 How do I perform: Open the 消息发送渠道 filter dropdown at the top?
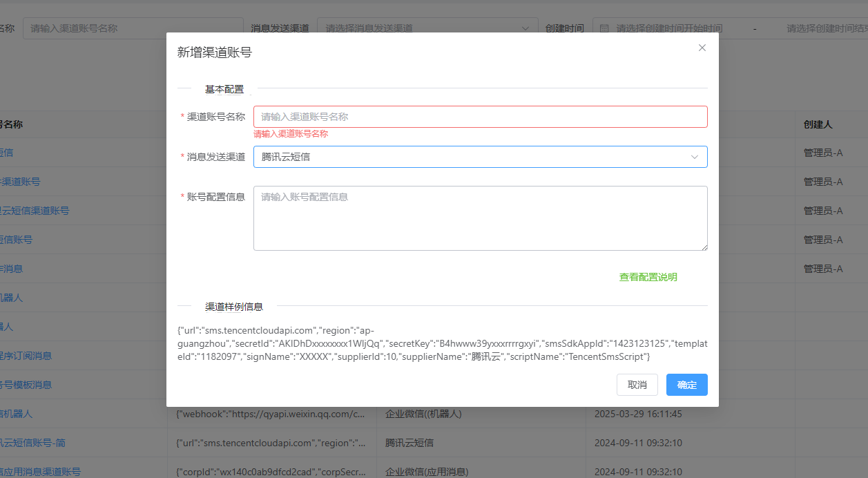coord(427,28)
